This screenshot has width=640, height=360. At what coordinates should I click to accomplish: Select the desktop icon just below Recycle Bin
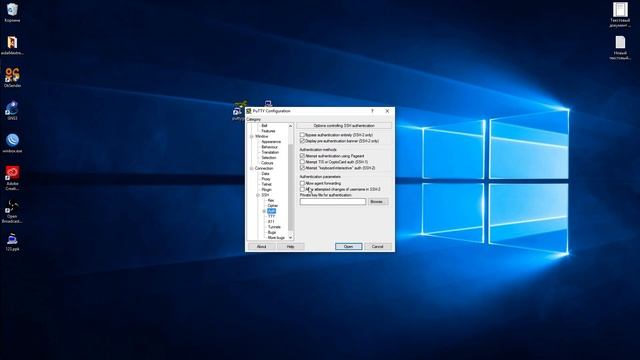(12, 45)
